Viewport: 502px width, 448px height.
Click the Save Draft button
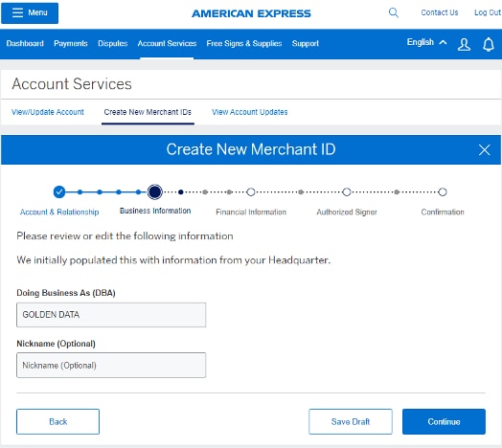coord(351,422)
